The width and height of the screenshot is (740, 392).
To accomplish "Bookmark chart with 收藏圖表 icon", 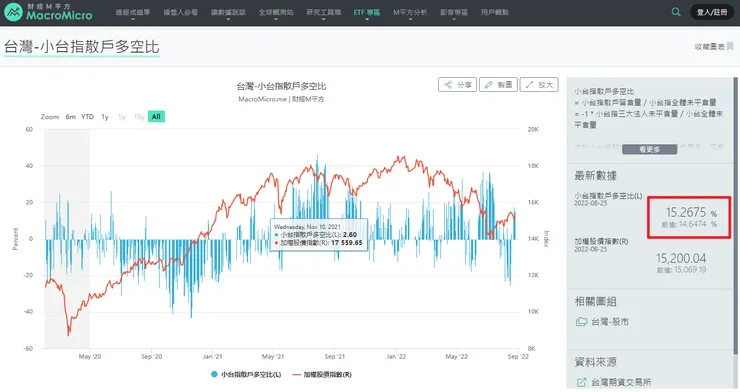I will (x=730, y=46).
